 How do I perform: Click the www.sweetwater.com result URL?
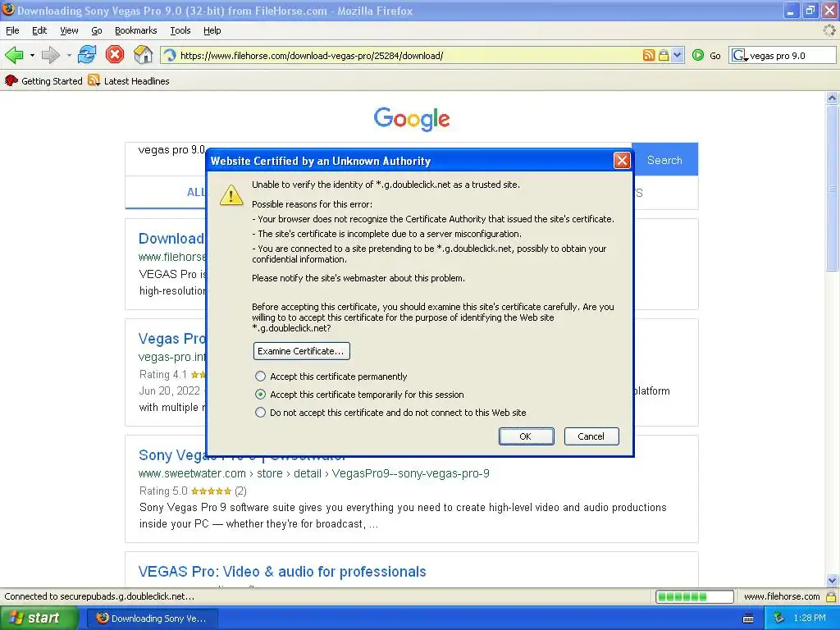(x=313, y=473)
